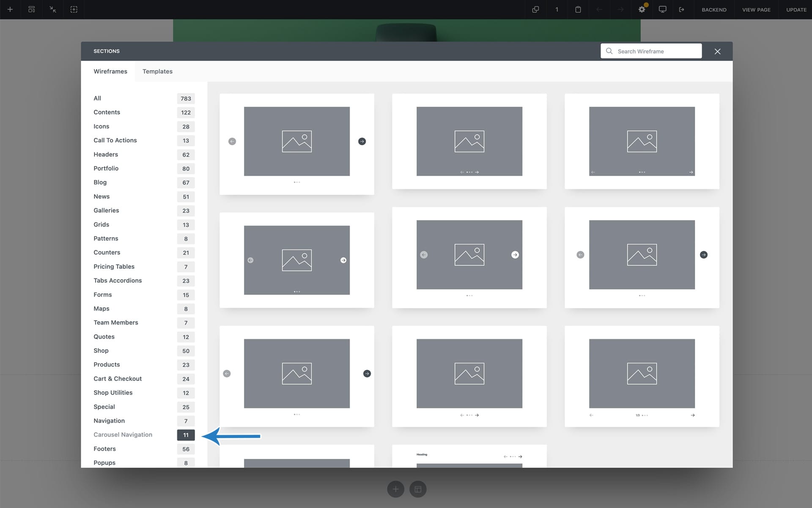This screenshot has height=508, width=812.
Task: Click the dashed square add-section icon
Action: pyautogui.click(x=74, y=9)
